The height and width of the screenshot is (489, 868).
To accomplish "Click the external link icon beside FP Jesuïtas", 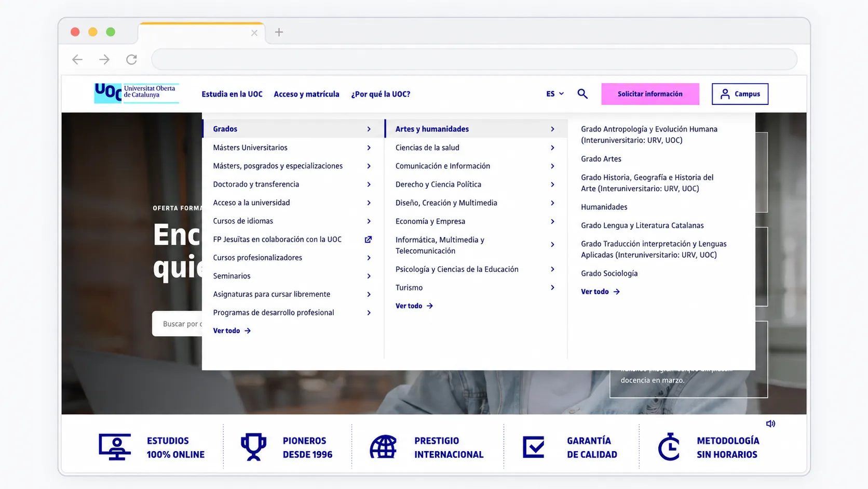I will 368,240.
